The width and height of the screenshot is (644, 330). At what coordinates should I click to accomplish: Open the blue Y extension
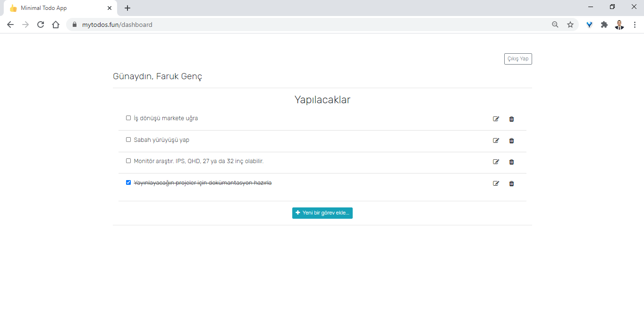[x=589, y=25]
